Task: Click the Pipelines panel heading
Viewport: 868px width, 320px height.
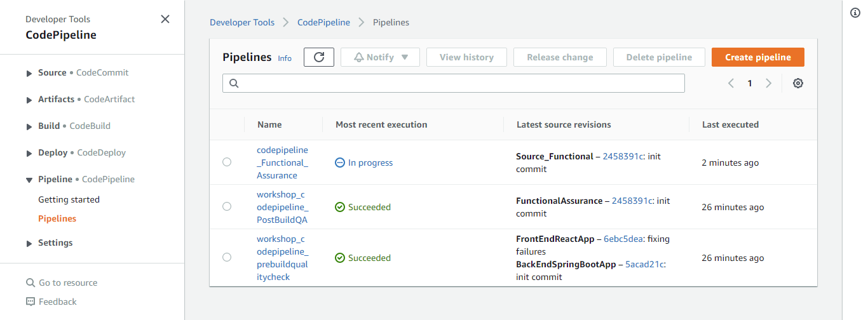Action: pos(247,57)
